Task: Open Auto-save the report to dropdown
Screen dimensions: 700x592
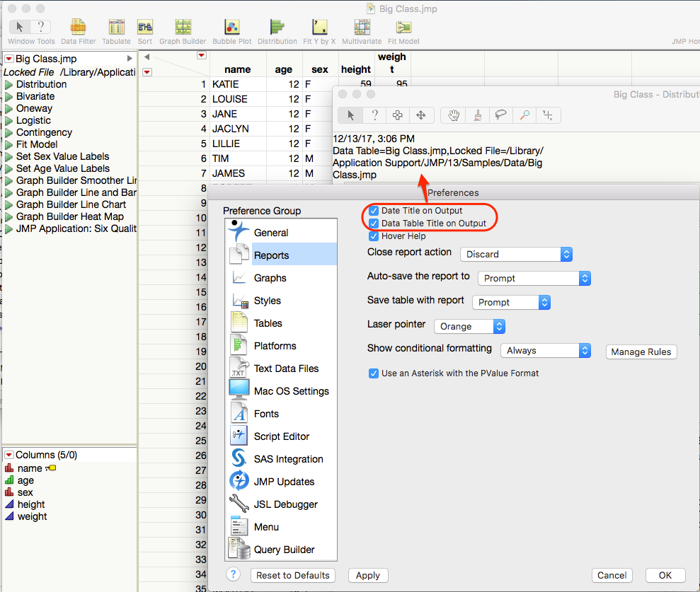Action: [x=534, y=279]
